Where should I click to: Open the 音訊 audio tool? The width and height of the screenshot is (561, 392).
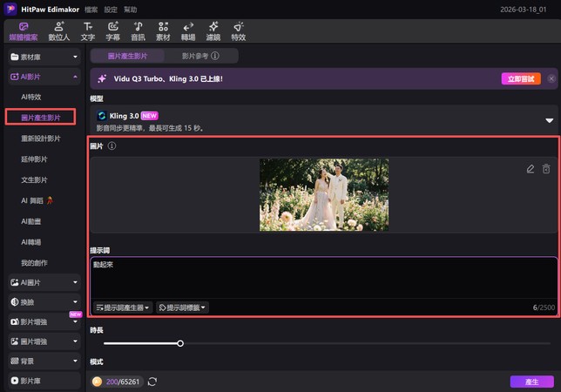pyautogui.click(x=138, y=31)
